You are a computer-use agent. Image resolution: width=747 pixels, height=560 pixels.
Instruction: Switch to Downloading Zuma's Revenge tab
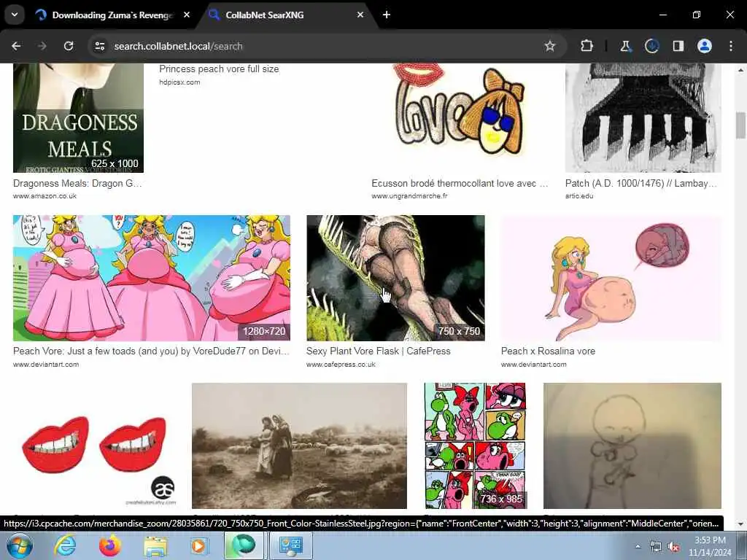[x=112, y=15]
